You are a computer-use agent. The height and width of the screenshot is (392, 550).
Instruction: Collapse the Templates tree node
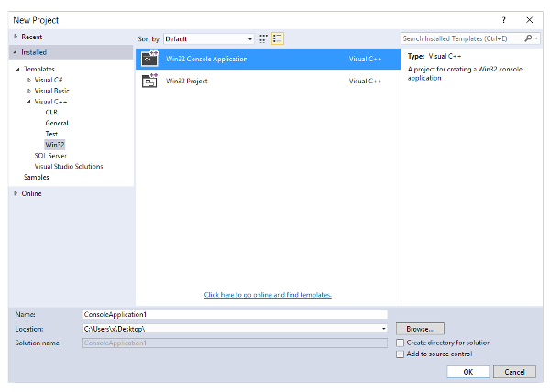pyautogui.click(x=17, y=70)
